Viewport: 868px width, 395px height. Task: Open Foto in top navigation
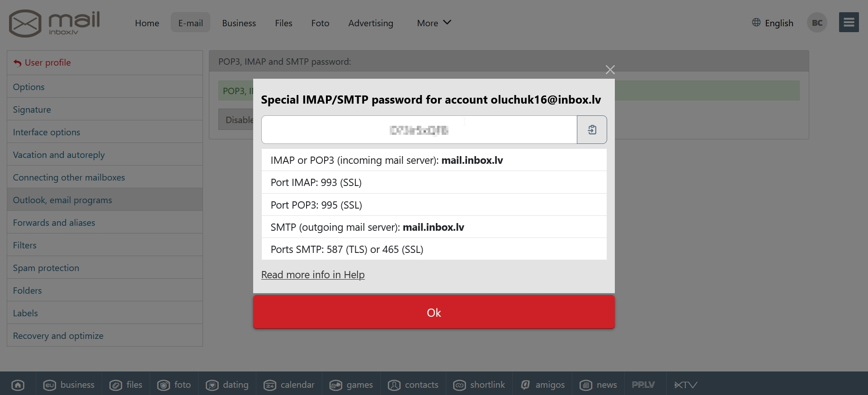(320, 23)
